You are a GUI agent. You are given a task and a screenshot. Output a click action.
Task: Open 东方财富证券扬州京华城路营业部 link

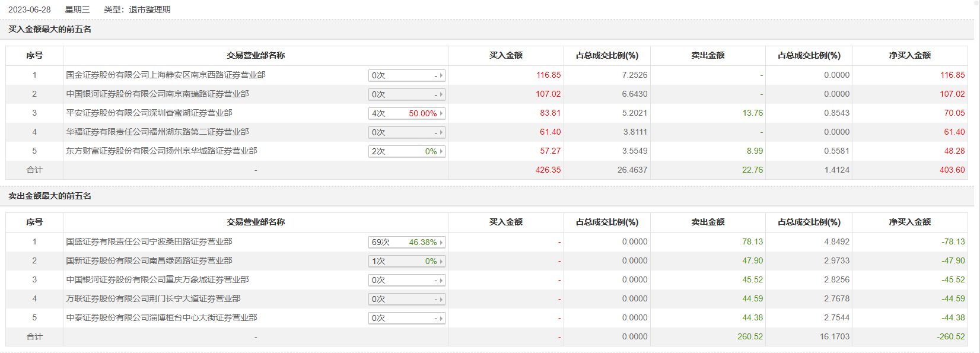[161, 151]
